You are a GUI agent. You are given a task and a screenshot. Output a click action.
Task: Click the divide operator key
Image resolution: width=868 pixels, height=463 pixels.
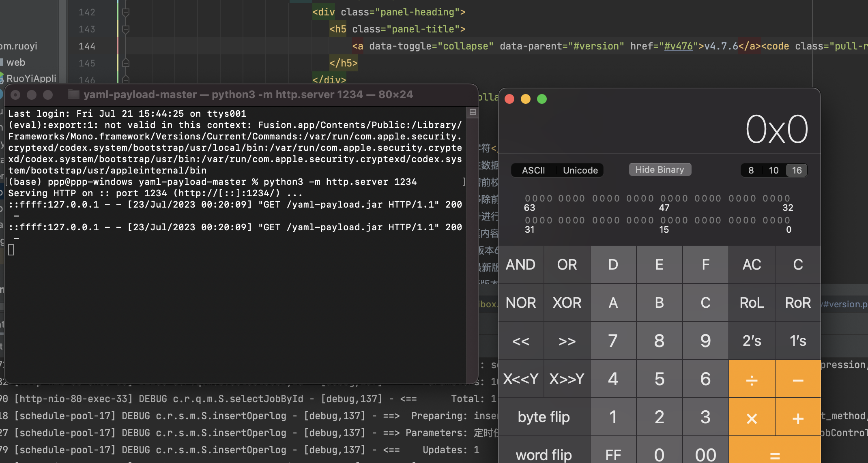(x=752, y=379)
